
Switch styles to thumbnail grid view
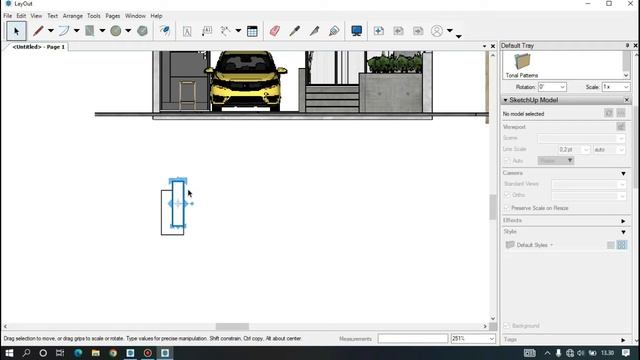coord(621,245)
